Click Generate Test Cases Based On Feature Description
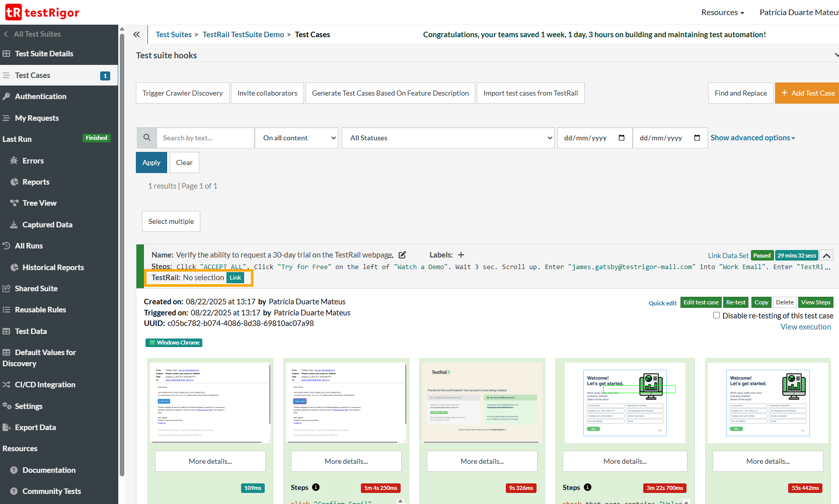 [x=390, y=93]
